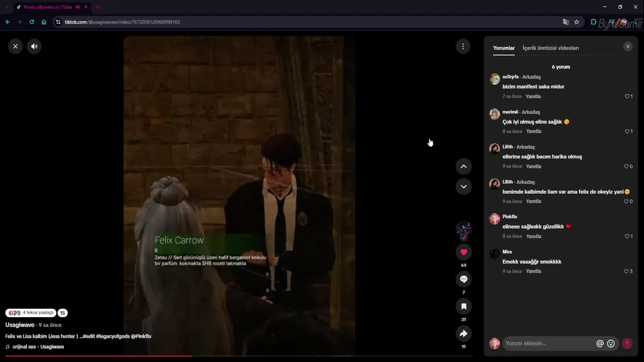Mute the video sound
This screenshot has height=362, width=644.
pyautogui.click(x=34, y=46)
